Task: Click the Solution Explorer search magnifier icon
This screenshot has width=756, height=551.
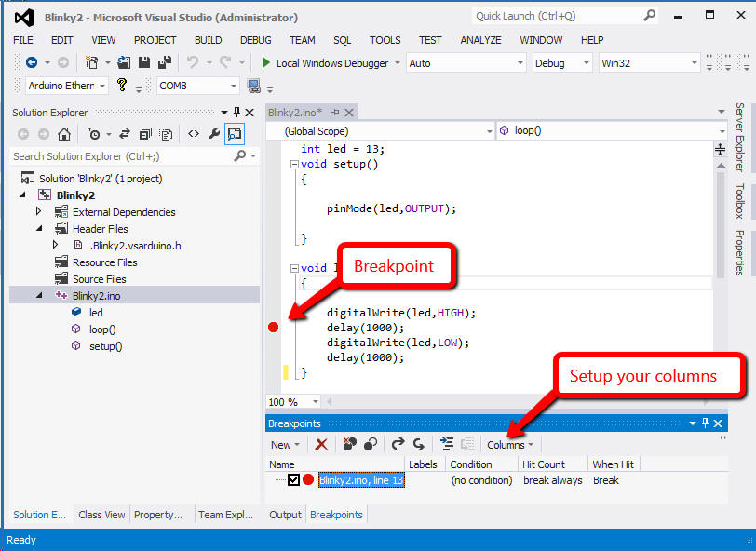Action: click(239, 155)
